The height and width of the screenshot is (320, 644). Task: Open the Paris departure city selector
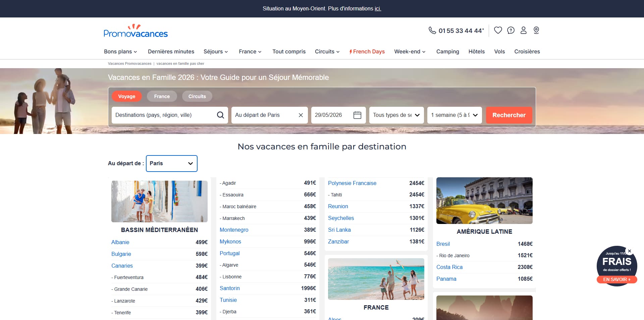coord(172,164)
